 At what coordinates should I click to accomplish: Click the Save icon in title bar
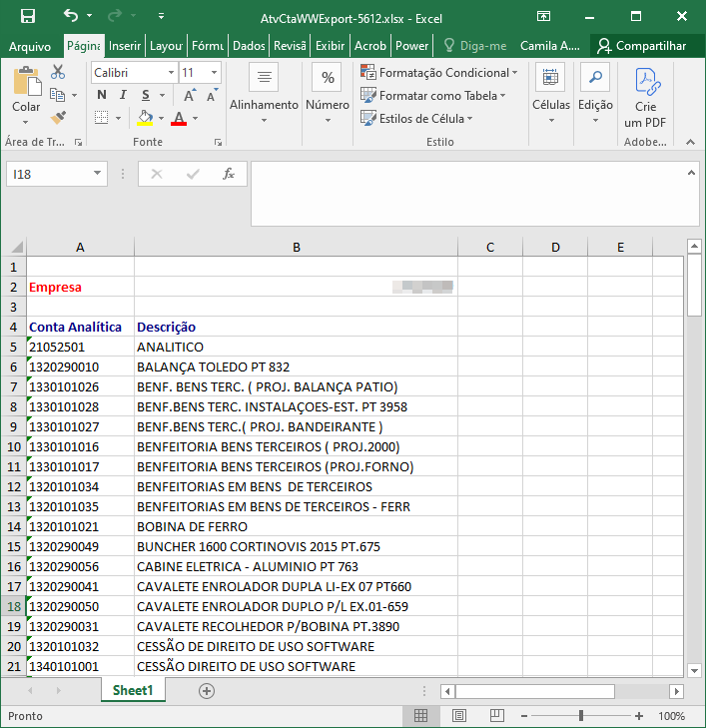[x=28, y=17]
